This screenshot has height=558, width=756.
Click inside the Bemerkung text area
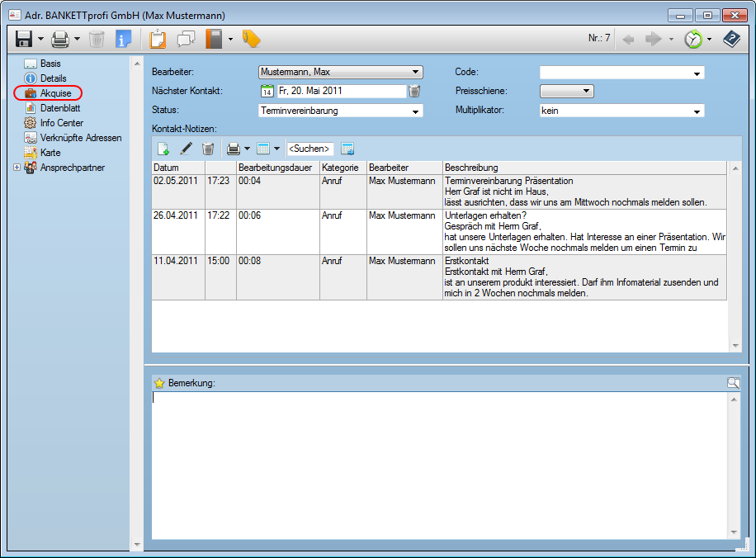pos(437,462)
